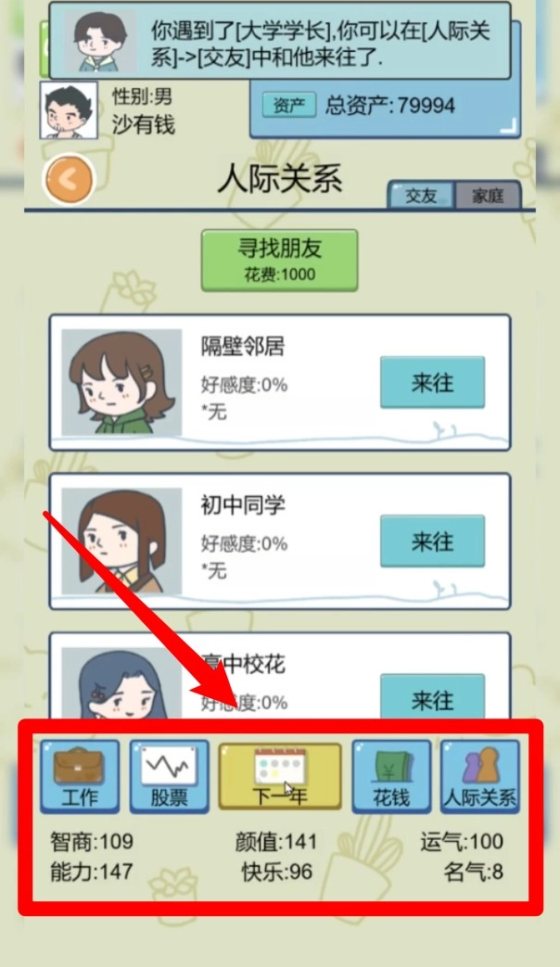
Task: Tap the 大学学长 avatar in notification
Action: (100, 41)
